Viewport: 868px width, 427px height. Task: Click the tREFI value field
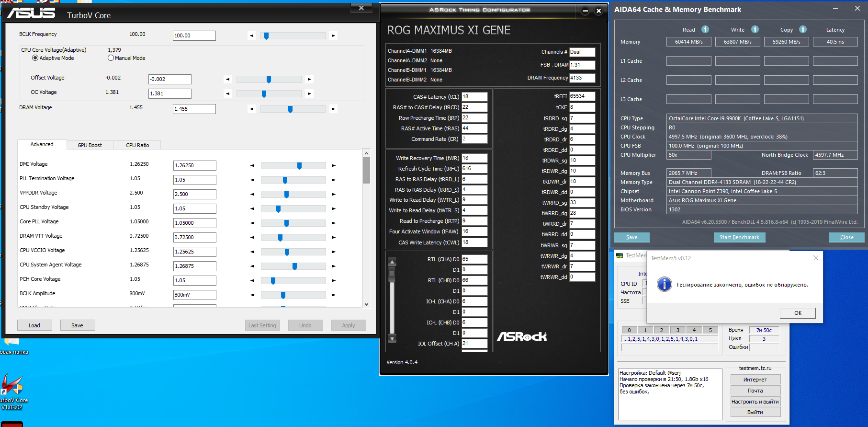(582, 96)
